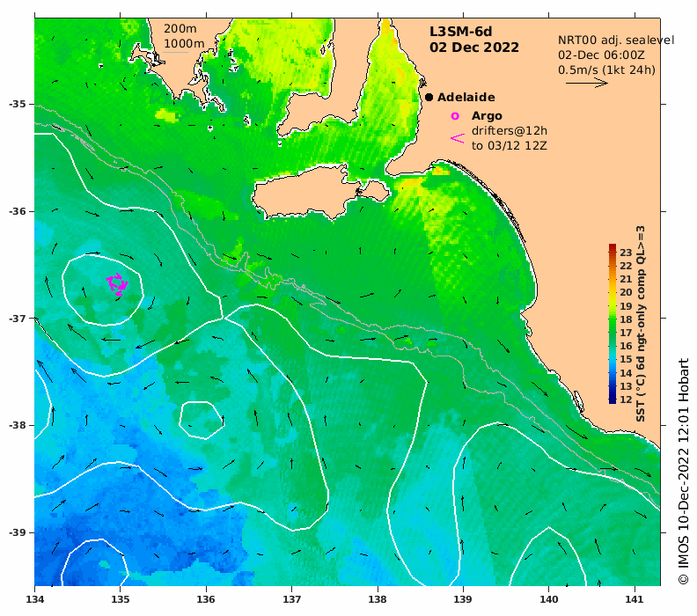Click the '137' longitude axis label
This screenshot has width=697, height=616.
point(291,599)
